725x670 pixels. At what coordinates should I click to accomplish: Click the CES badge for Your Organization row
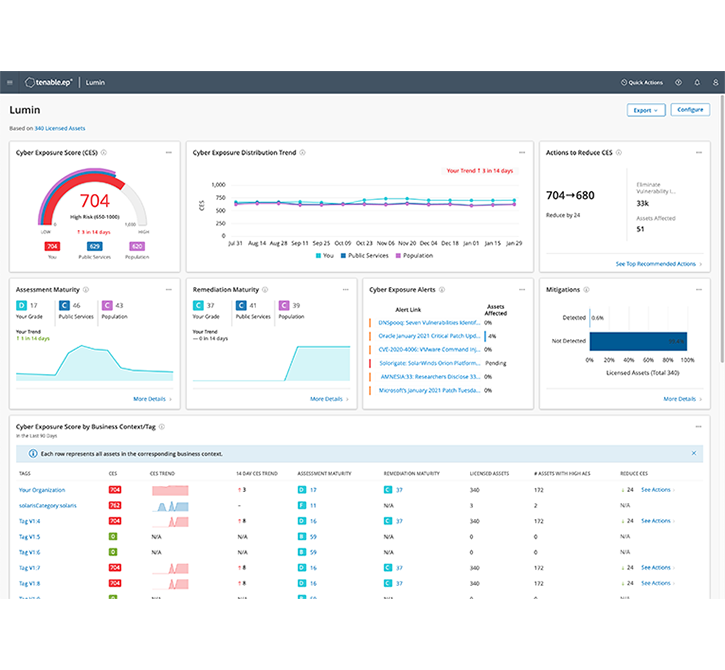(115, 490)
